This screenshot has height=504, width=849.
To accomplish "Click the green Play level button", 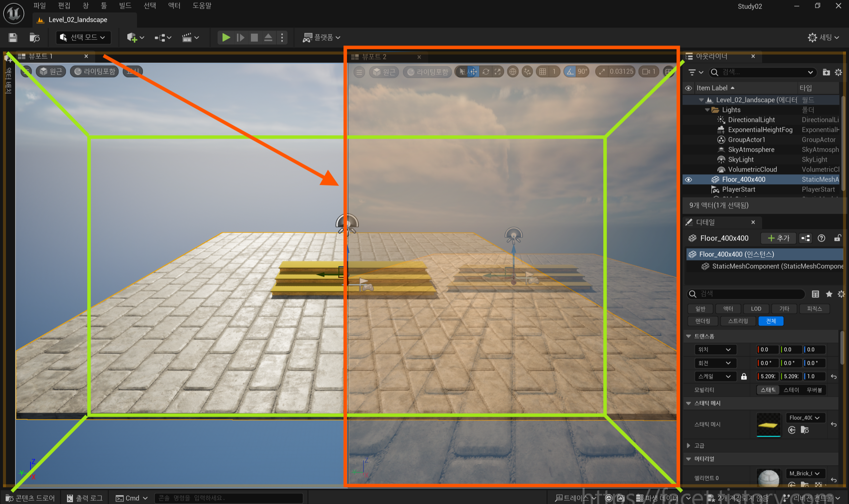I will pyautogui.click(x=226, y=37).
